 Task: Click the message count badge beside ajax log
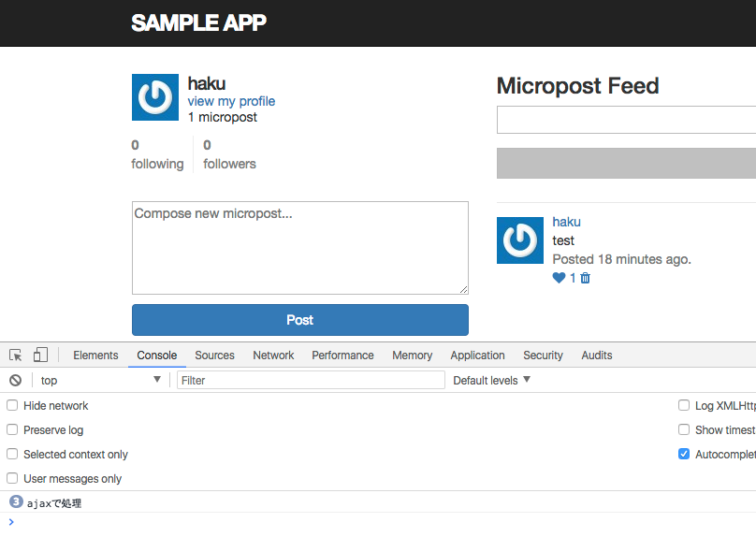tap(15, 502)
